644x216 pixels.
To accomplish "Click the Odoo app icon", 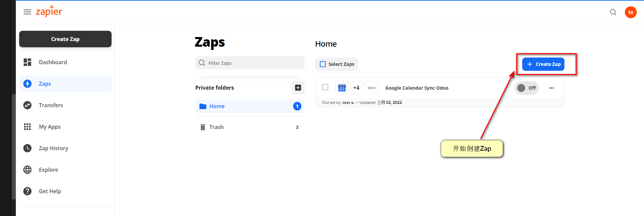I will (x=372, y=88).
